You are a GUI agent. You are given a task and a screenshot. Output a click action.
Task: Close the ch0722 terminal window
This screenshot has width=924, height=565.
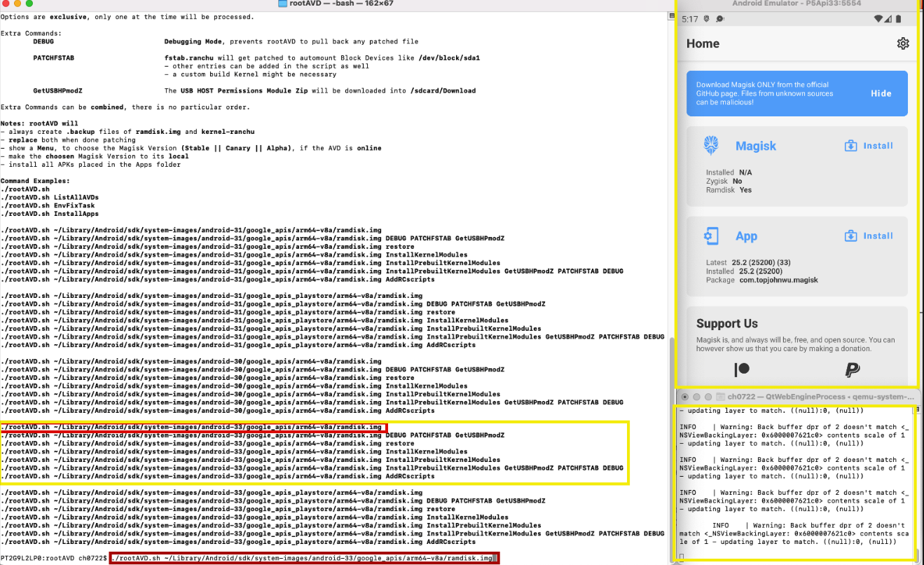coord(684,397)
